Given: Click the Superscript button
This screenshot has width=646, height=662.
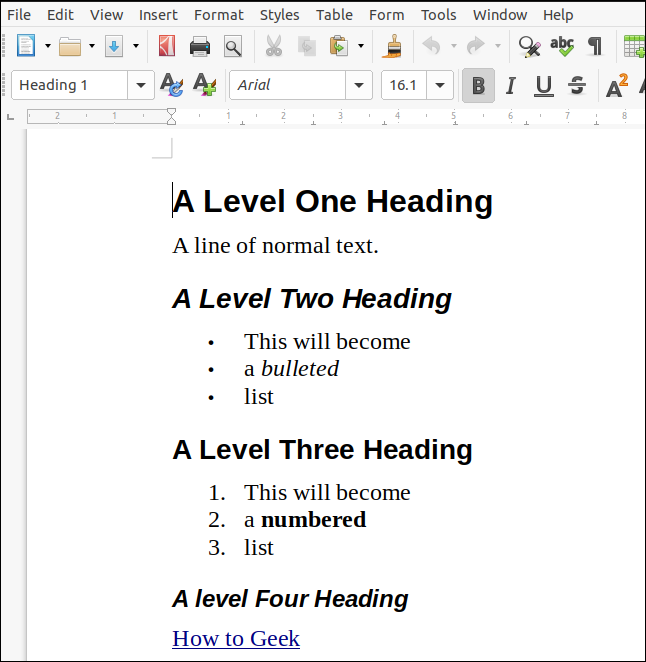Looking at the screenshot, I should coord(617,86).
